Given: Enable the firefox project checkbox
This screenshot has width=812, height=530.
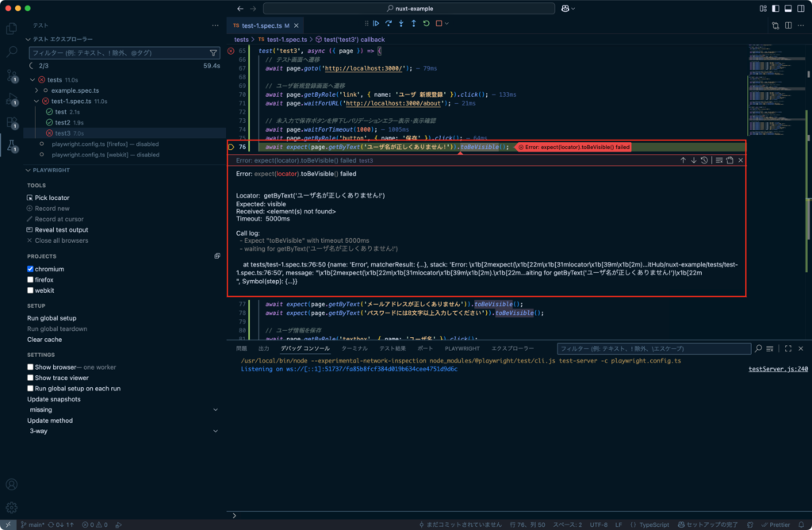Looking at the screenshot, I should [30, 278].
